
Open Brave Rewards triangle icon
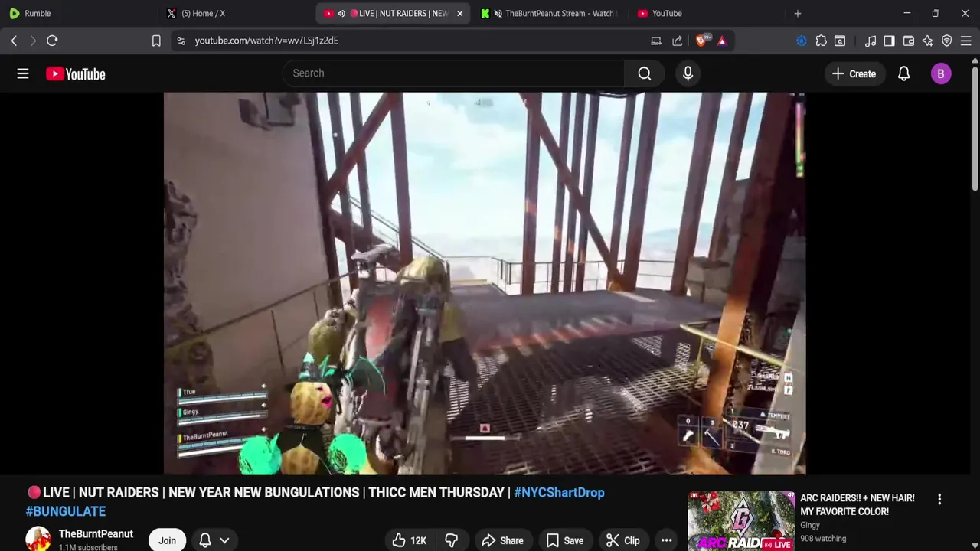[722, 41]
